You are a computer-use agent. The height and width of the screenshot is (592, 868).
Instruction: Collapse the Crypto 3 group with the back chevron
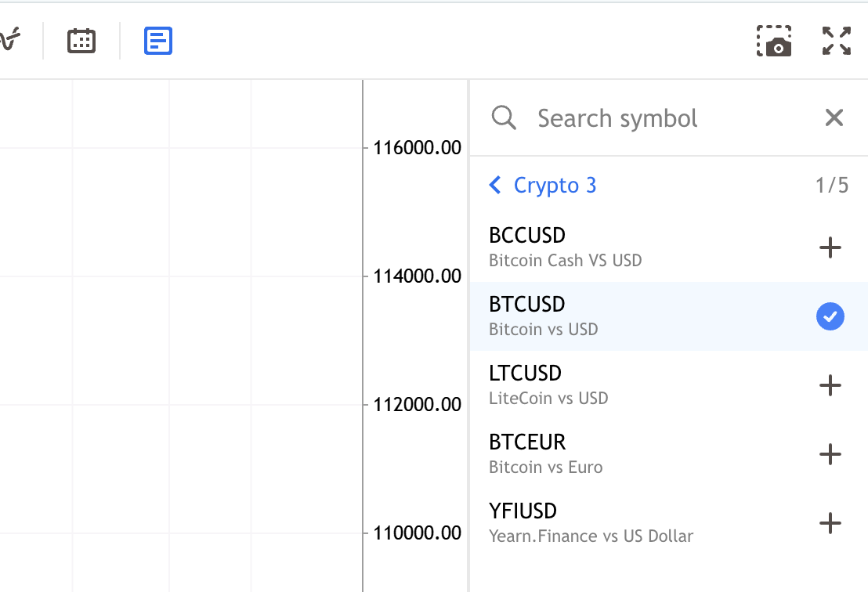point(495,185)
